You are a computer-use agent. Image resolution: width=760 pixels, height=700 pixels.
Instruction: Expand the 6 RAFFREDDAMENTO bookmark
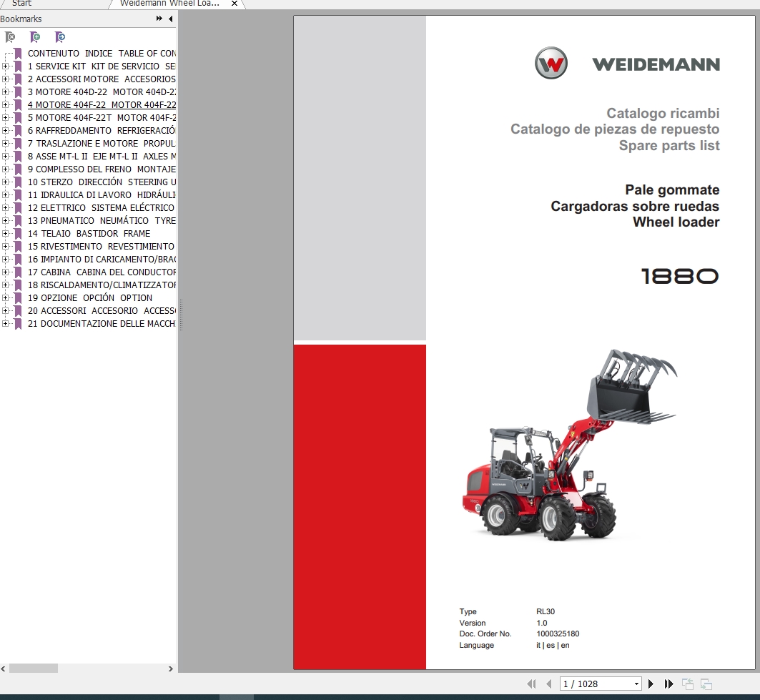pos(5,130)
